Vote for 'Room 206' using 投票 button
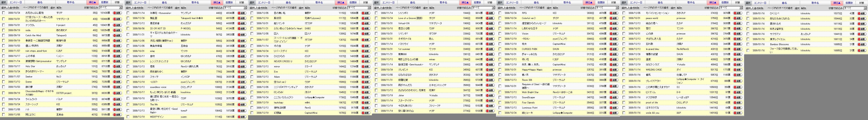Viewport: 868px width, 120px height. 614,80
